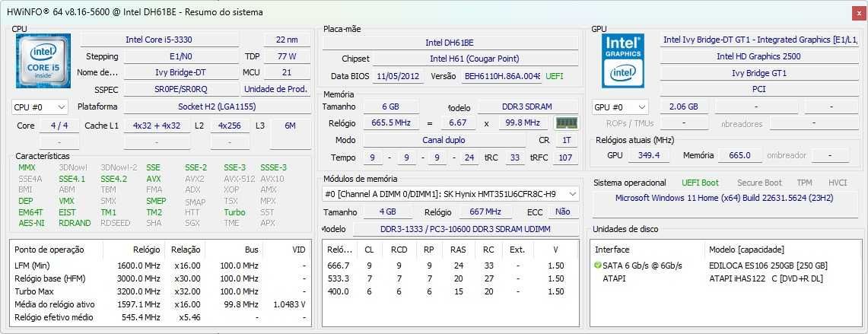This screenshot has width=868, height=334.
Task: Click the MCU value 21
Action: 287,72
